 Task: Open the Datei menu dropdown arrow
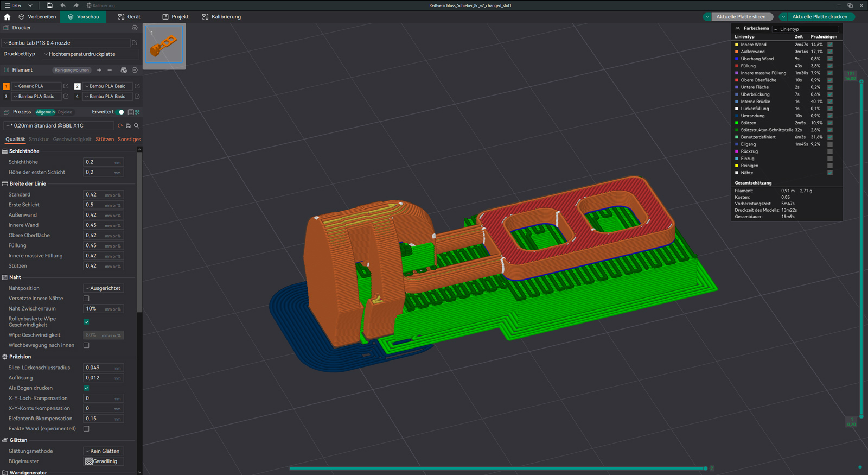(x=30, y=5)
